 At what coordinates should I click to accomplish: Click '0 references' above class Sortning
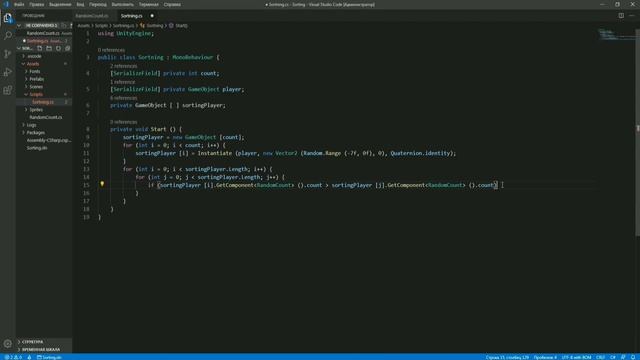point(111,50)
